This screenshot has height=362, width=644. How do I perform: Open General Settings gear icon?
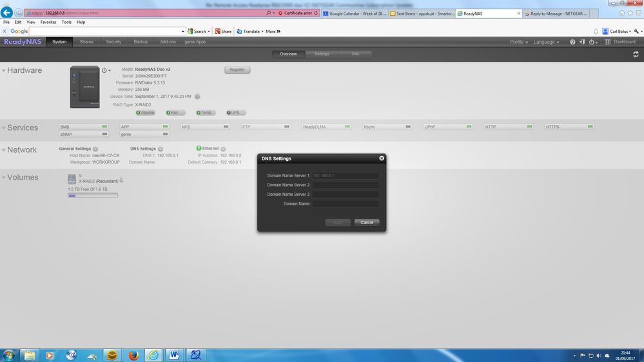tap(95, 149)
